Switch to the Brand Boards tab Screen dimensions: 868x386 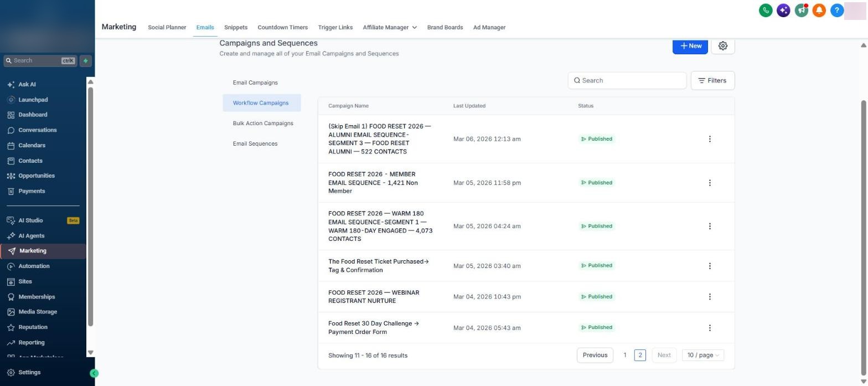point(445,27)
